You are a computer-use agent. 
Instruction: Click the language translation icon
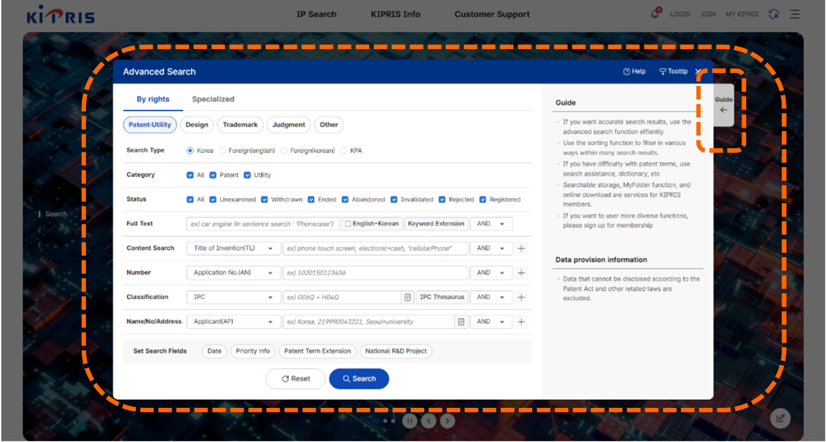pyautogui.click(x=774, y=14)
